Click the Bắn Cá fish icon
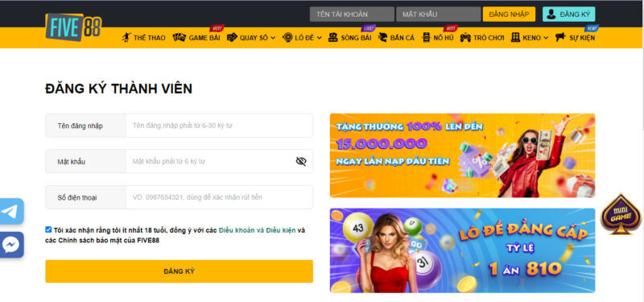The height and width of the screenshot is (302, 644). (383, 37)
